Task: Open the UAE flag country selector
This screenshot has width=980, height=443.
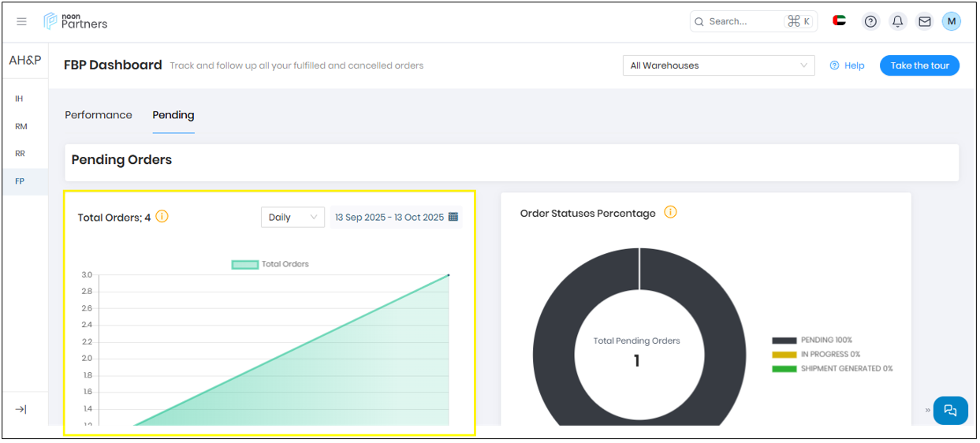Action: click(840, 21)
